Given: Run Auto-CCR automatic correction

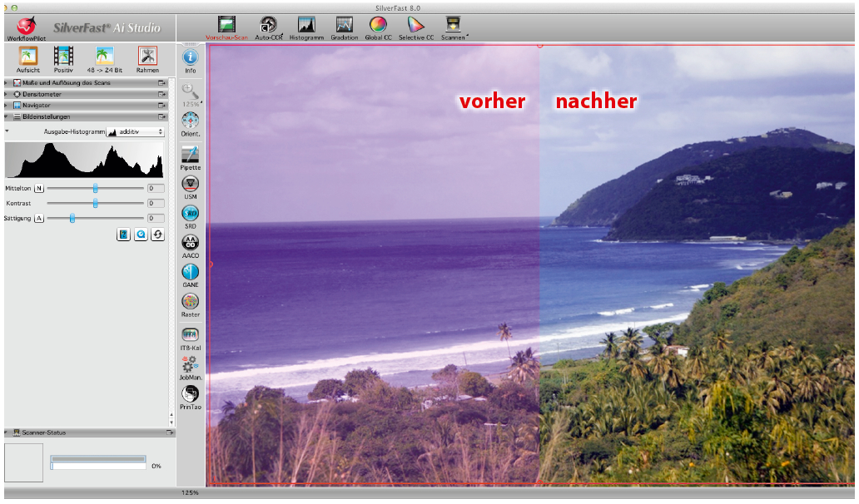Looking at the screenshot, I should (268, 28).
